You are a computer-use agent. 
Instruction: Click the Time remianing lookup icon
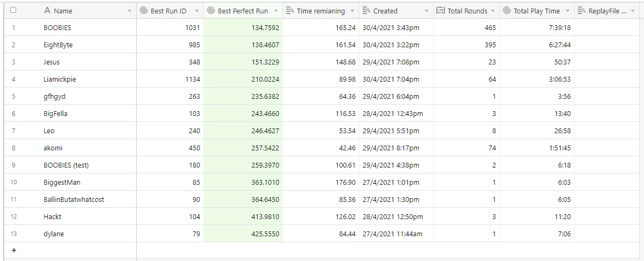pyautogui.click(x=289, y=11)
